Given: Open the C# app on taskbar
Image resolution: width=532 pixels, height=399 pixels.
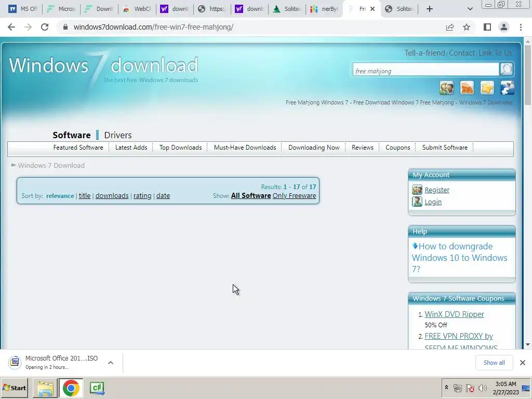Looking at the screenshot, I should pyautogui.click(x=97, y=388).
